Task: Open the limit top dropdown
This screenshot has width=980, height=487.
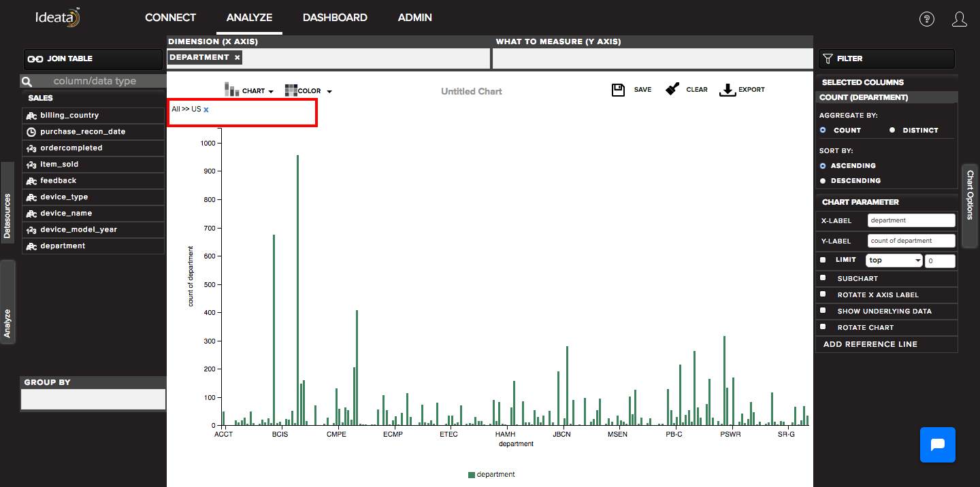Action: click(894, 261)
